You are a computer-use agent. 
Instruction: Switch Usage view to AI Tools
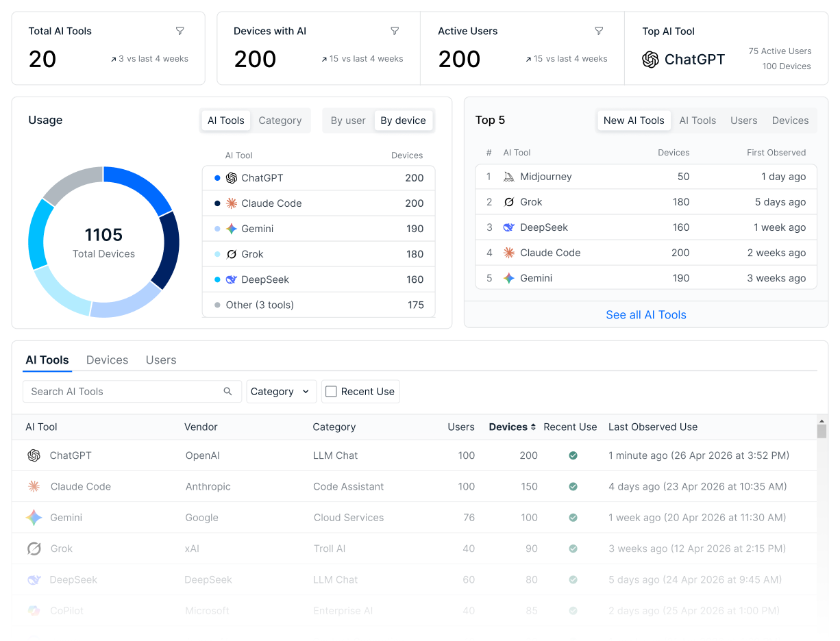[x=226, y=121]
